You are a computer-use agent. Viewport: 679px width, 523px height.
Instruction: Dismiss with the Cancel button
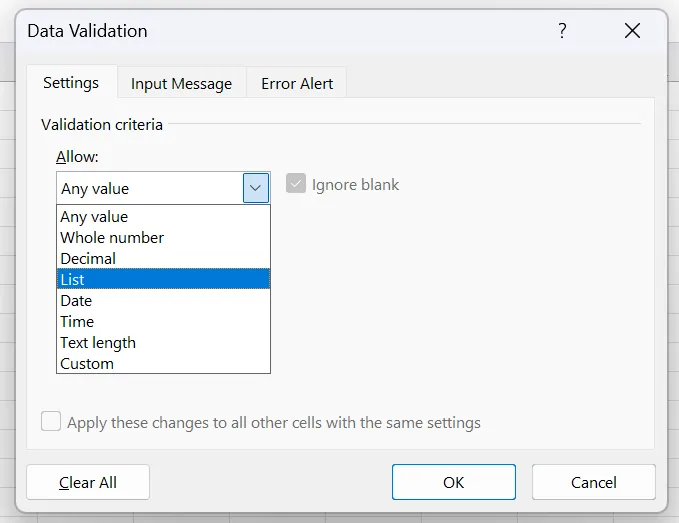594,482
